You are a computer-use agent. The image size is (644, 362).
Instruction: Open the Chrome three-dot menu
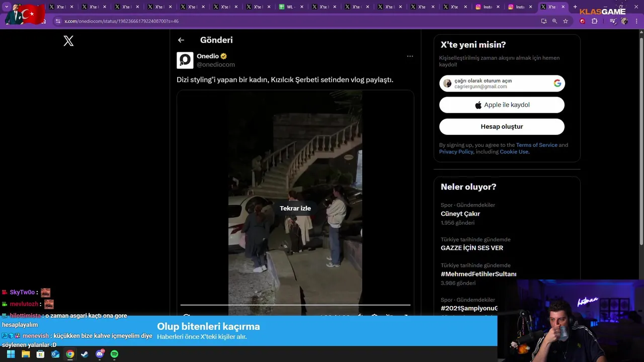coord(636,21)
